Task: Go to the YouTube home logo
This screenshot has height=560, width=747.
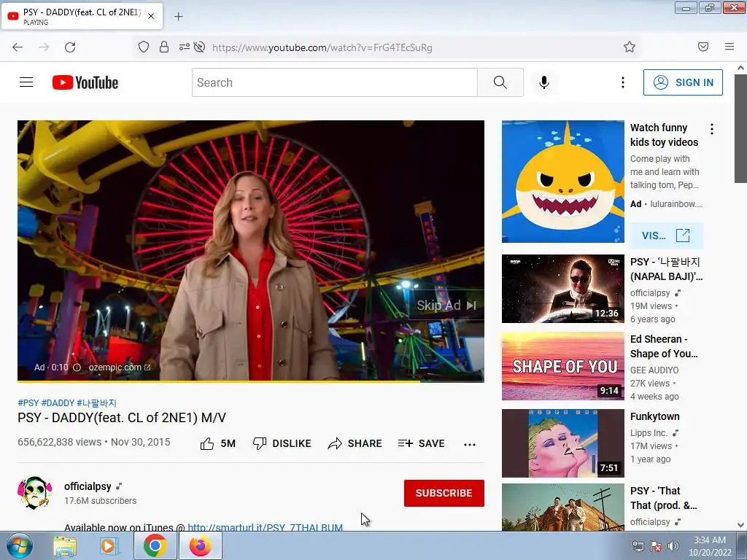Action: (85, 82)
